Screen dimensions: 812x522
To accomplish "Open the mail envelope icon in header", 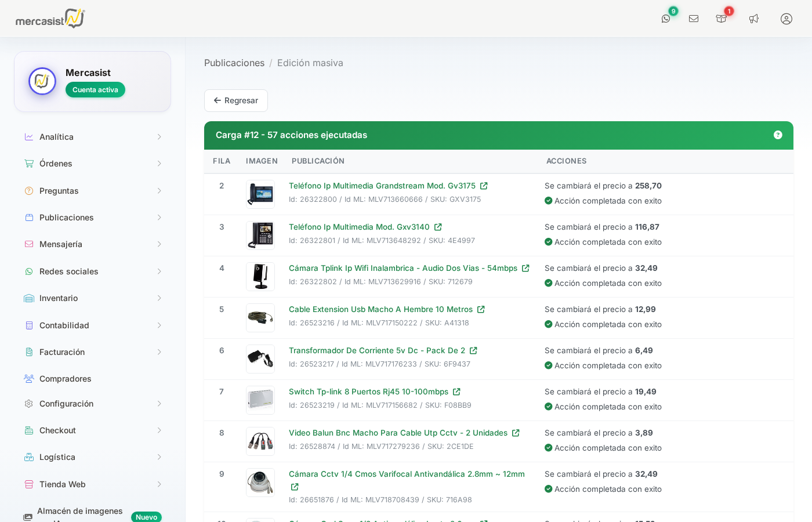I will click(x=694, y=19).
